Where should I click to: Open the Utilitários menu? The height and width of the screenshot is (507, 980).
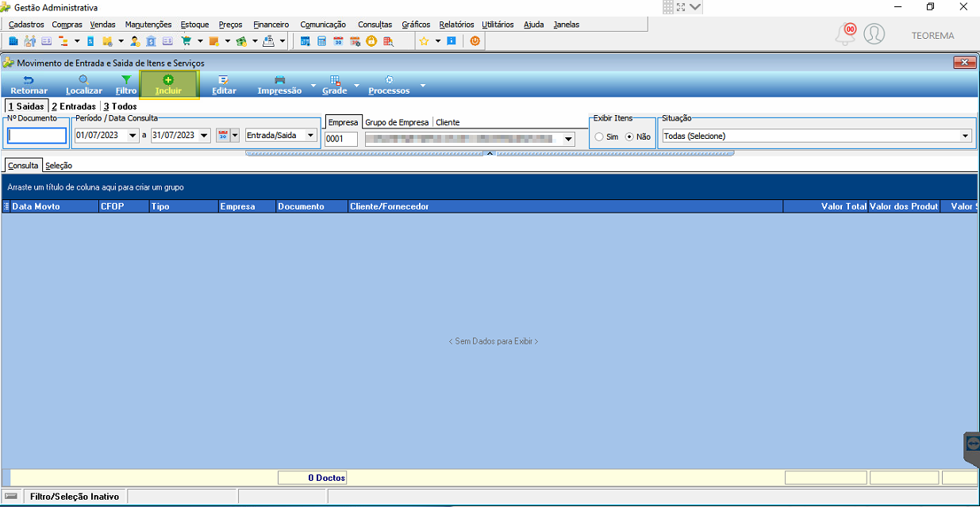coord(498,25)
